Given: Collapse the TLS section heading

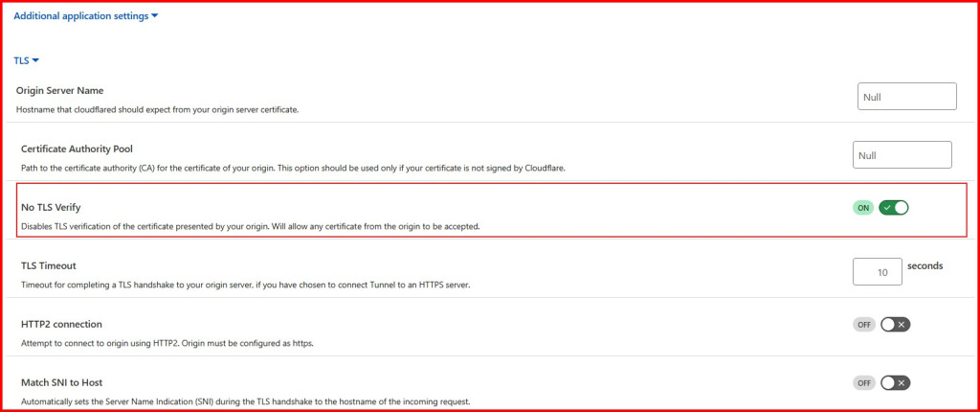Looking at the screenshot, I should pyautogui.click(x=21, y=60).
